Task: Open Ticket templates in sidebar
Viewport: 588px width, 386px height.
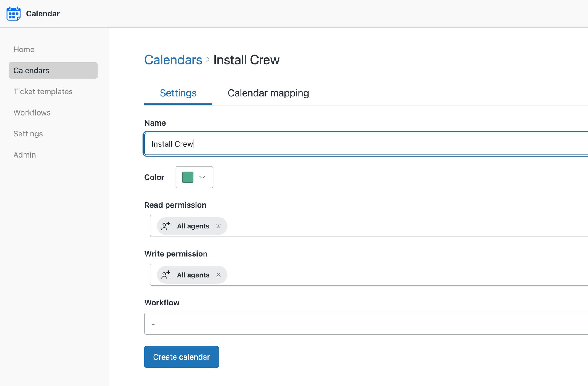Action: 43,92
